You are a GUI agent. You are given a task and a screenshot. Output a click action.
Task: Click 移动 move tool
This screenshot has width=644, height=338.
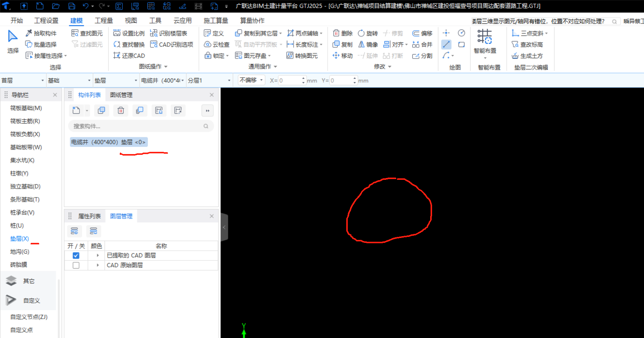pyautogui.click(x=343, y=56)
